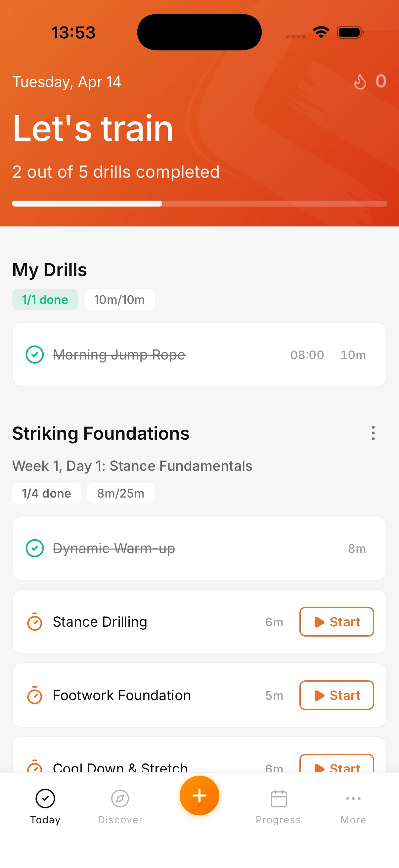Tap the Stance Drilling timer icon
Viewport: 399px width, 868px height.
[35, 622]
